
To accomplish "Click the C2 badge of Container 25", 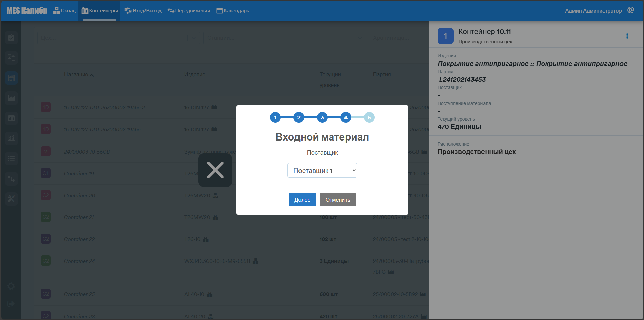I will pyautogui.click(x=46, y=294).
